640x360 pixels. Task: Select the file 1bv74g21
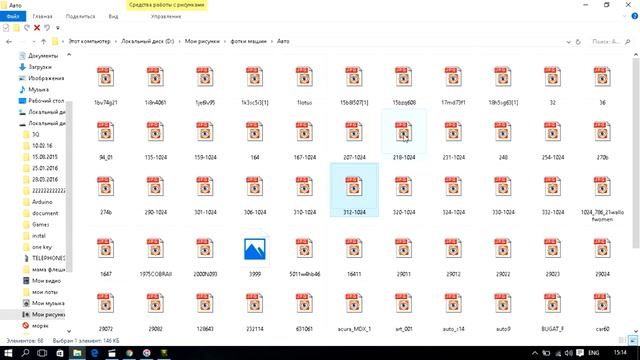106,86
